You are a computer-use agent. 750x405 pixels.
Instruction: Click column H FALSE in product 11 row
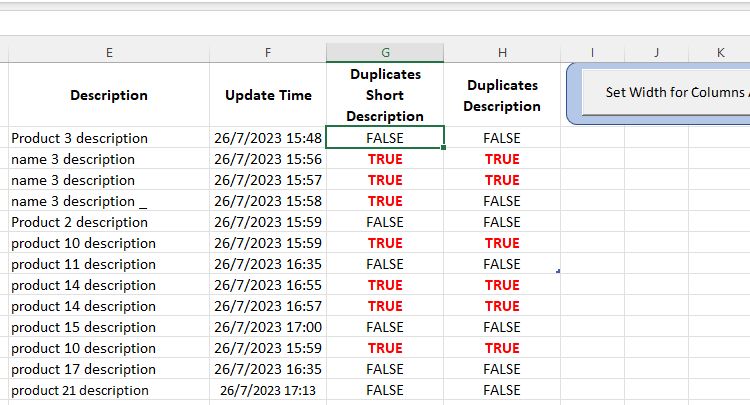[x=502, y=264]
